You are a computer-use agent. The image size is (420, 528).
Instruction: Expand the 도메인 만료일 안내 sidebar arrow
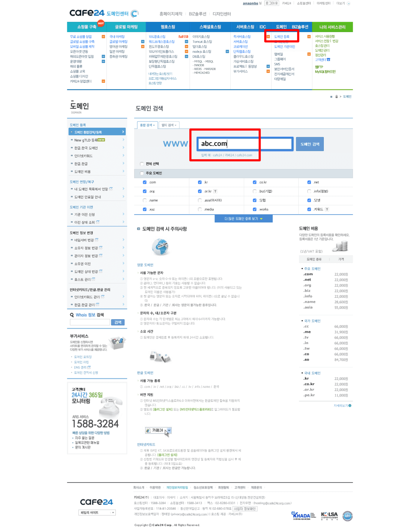pos(123,196)
